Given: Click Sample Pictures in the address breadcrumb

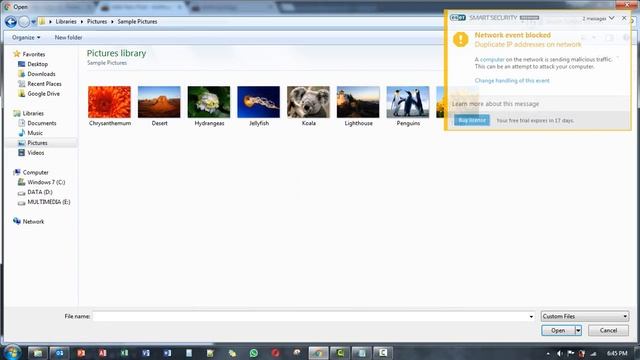Looking at the screenshot, I should pos(137,22).
